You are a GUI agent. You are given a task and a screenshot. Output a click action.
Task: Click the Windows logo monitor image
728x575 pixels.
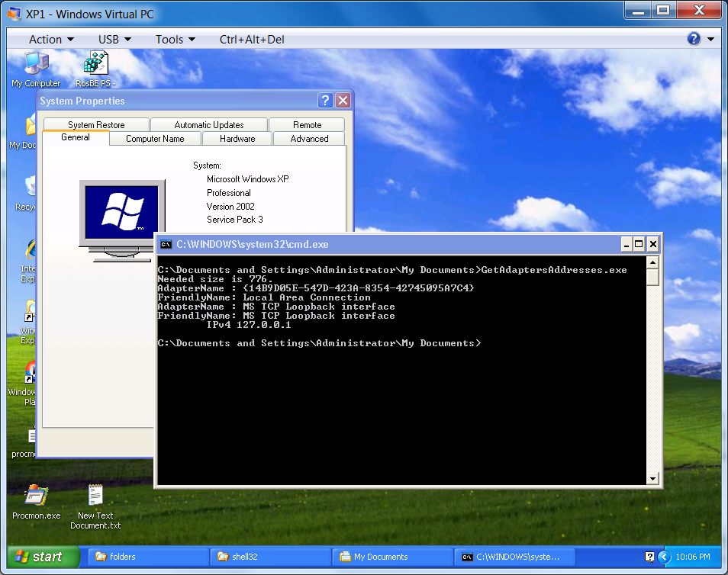121,220
